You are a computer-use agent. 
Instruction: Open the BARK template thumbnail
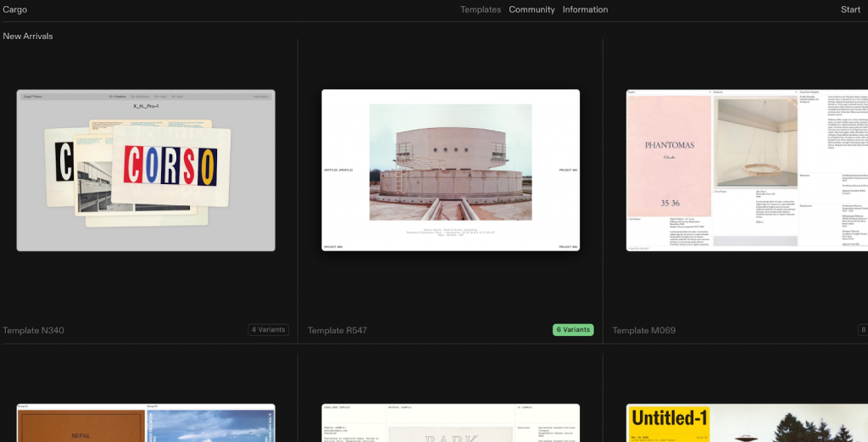point(450,422)
